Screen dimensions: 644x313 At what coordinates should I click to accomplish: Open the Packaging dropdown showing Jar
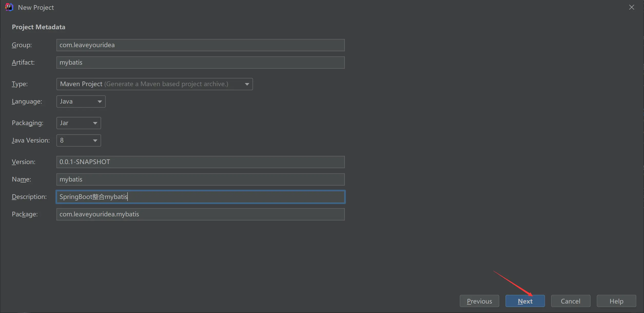click(x=78, y=123)
